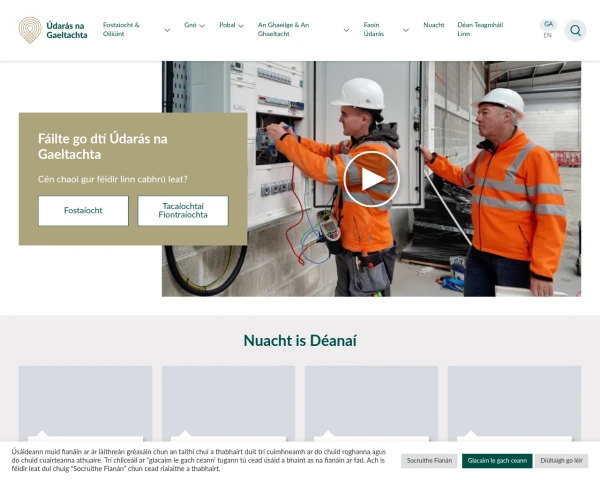The width and height of the screenshot is (600, 480).
Task: Open the fourth news card thumbnail
Action: [x=514, y=403]
